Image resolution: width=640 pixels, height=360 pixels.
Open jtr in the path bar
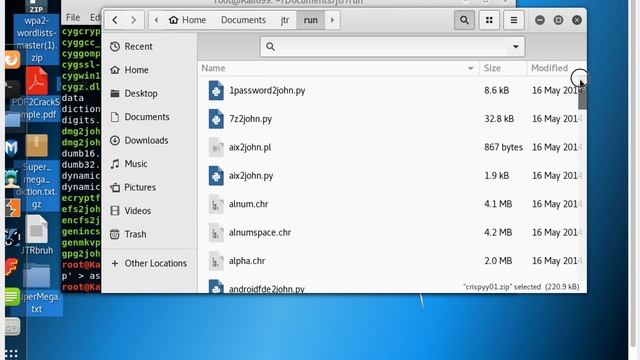(x=285, y=20)
